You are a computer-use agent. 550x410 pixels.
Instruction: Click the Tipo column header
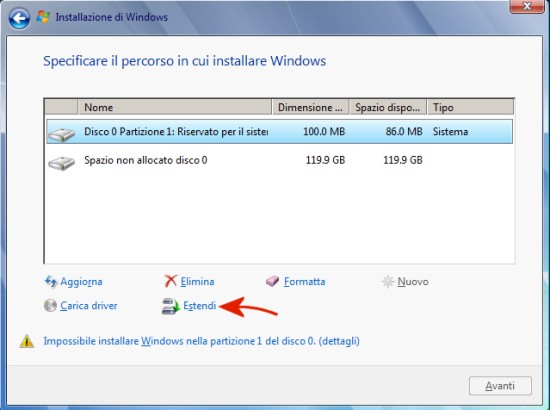click(470, 107)
